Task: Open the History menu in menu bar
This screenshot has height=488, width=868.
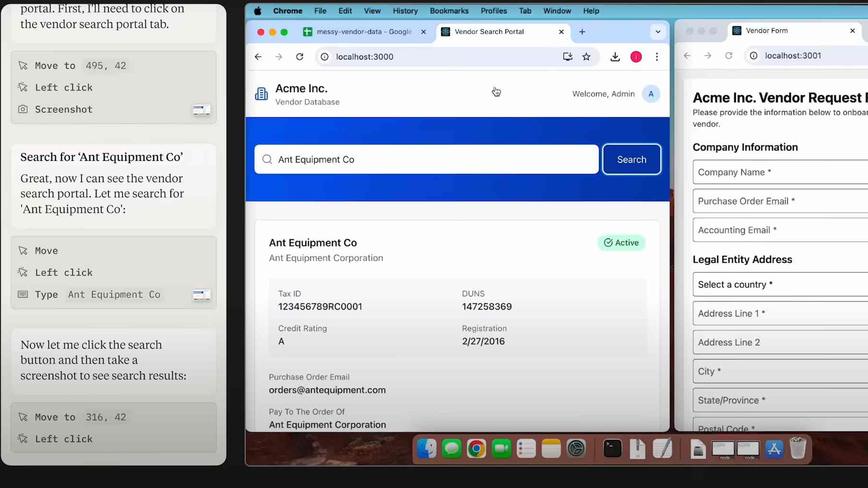Action: [405, 11]
